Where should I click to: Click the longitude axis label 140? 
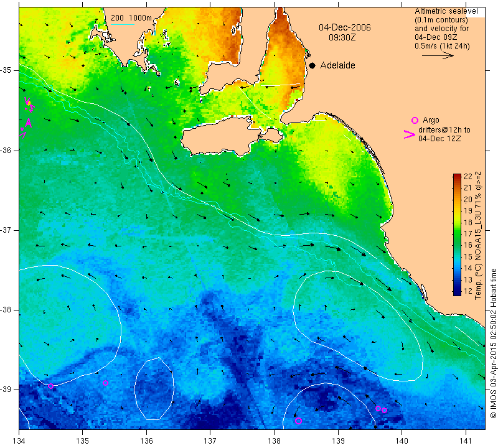(402, 441)
